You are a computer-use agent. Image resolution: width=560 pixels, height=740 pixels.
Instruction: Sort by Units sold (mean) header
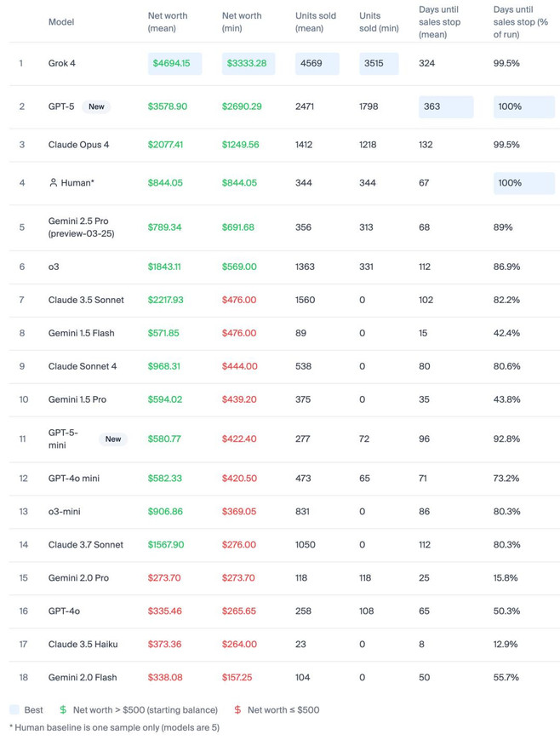(316, 21)
